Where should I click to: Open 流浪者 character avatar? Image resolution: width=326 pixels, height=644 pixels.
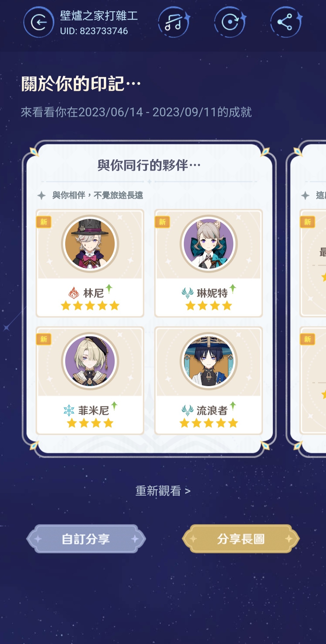pos(209,361)
